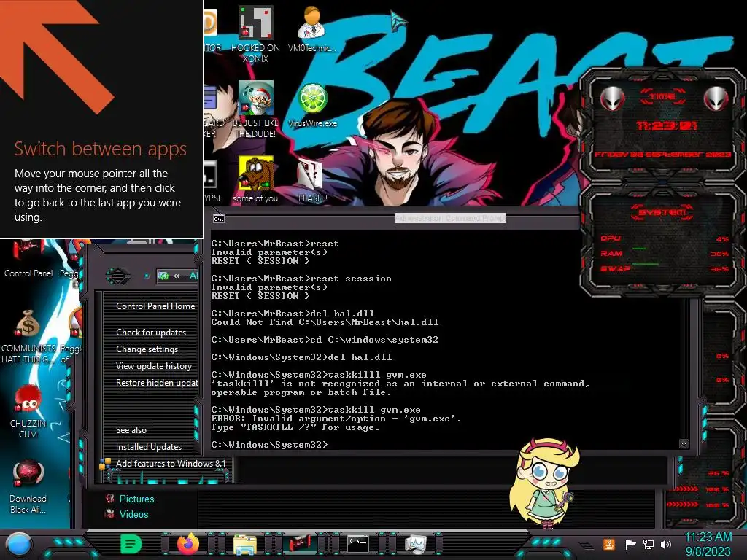Open the system monitor taskbar icon

(x=416, y=544)
